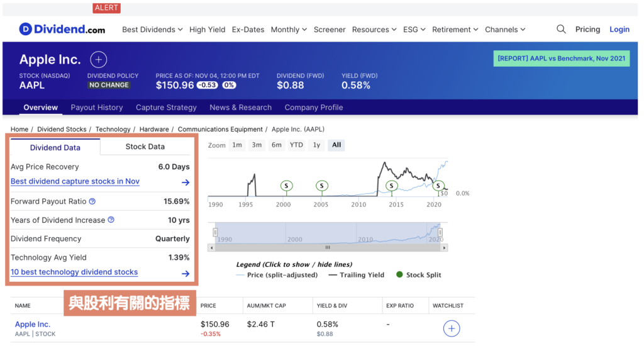This screenshot has width=644, height=346.
Task: Select the Stock Data tab
Action: coord(145,147)
